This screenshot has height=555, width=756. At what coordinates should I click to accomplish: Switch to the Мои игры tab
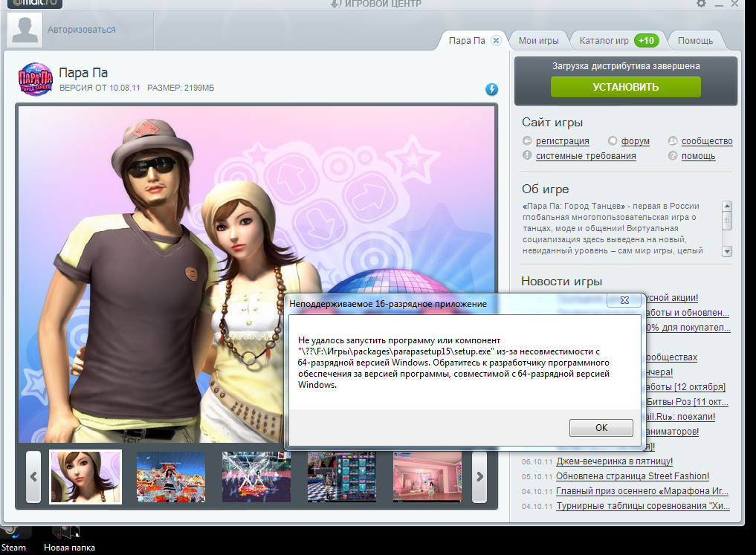click(x=538, y=41)
